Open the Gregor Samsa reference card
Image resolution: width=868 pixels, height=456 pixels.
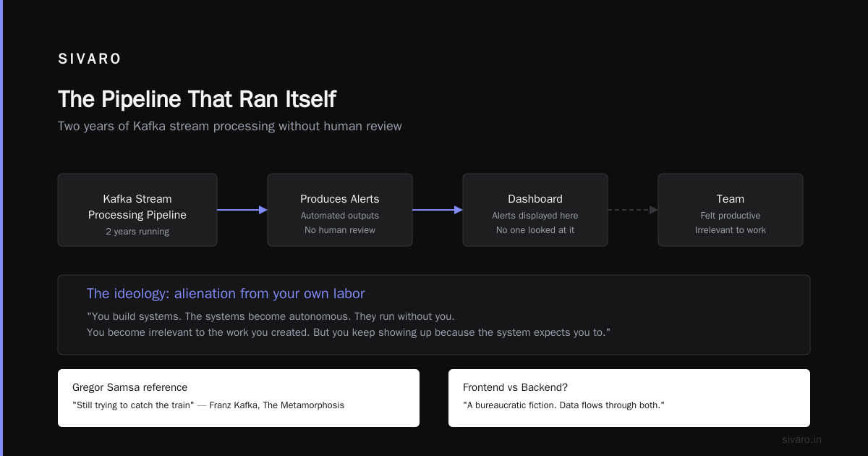click(x=239, y=398)
